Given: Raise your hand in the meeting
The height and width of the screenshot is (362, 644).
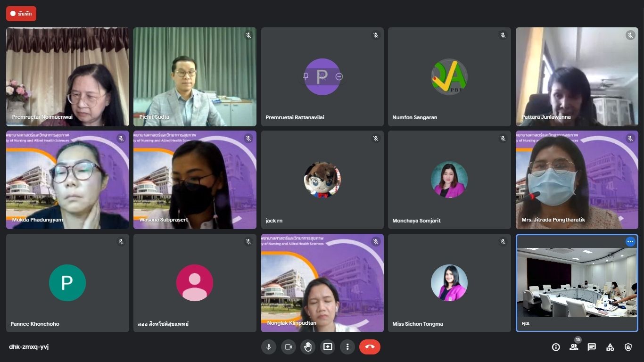Looking at the screenshot, I should tap(308, 347).
